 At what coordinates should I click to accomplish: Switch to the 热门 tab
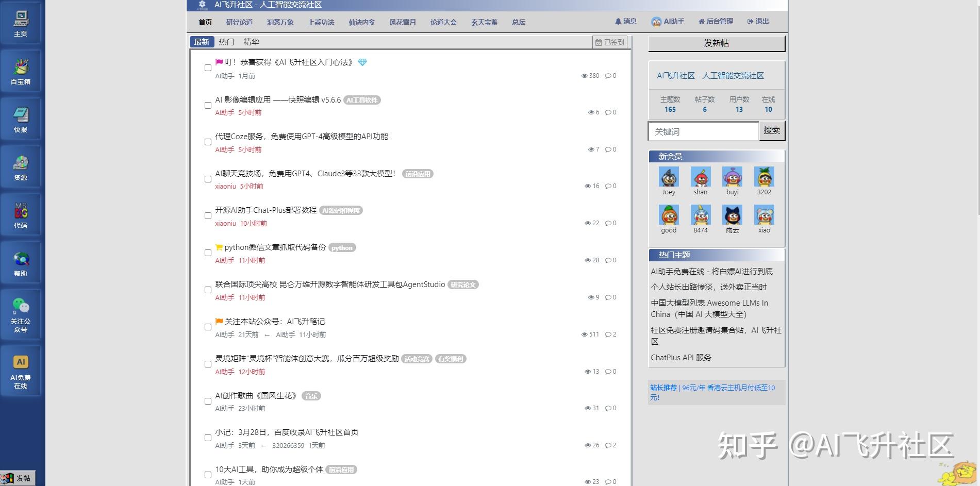pos(226,42)
